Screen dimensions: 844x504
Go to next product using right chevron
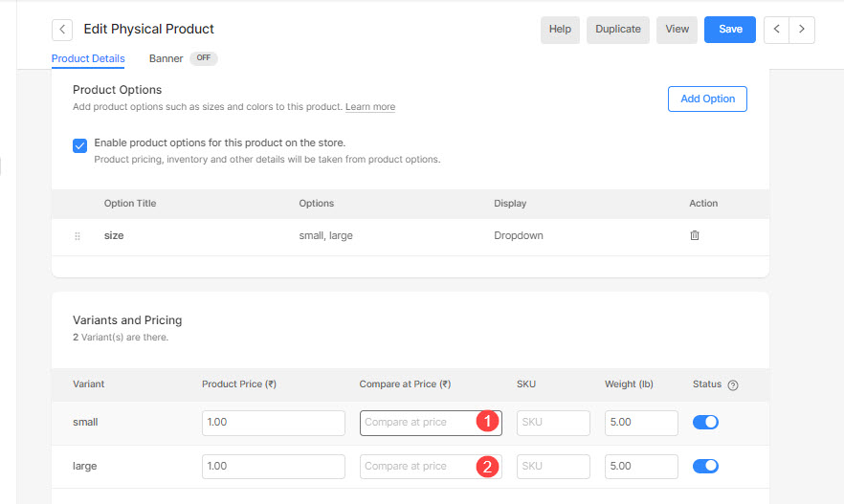tap(802, 30)
